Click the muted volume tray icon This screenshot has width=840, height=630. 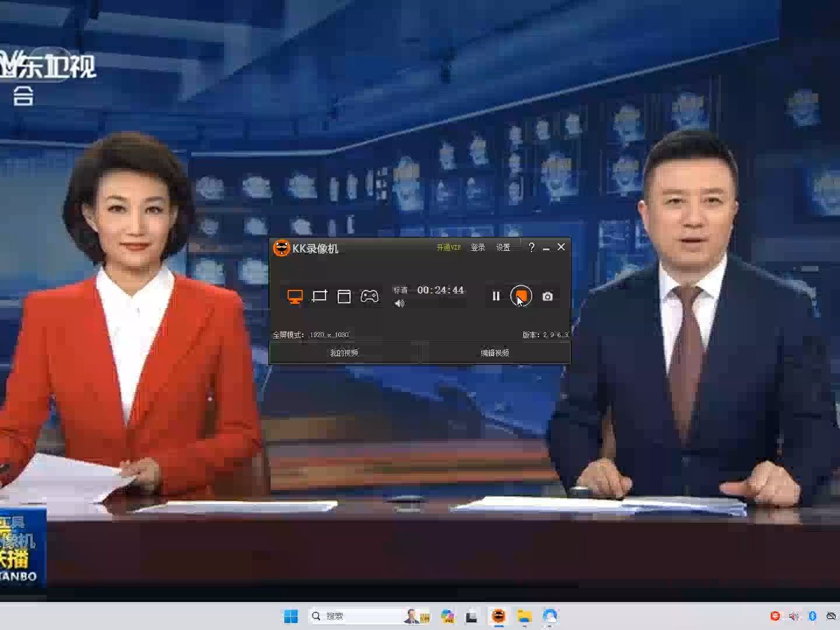[x=793, y=616]
